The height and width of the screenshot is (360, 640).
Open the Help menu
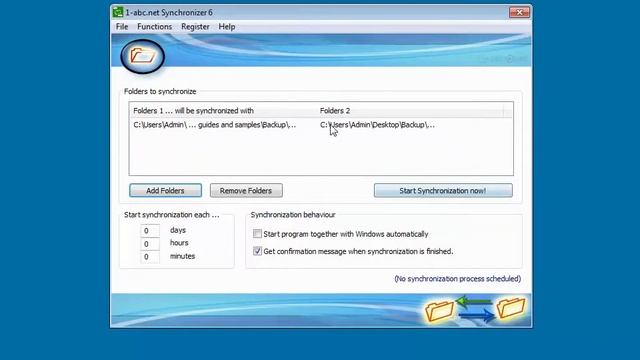(x=227, y=27)
